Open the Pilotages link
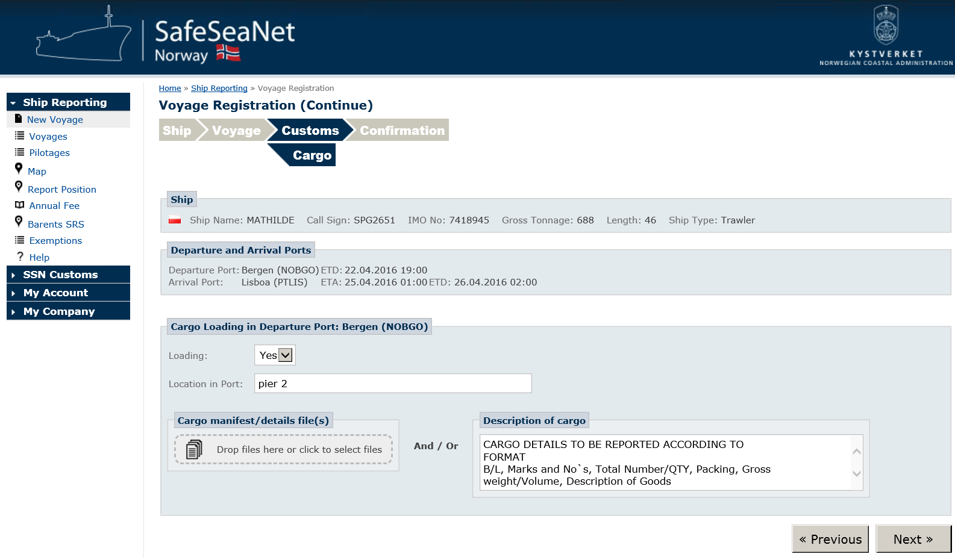This screenshot has height=560, width=955. tap(49, 152)
